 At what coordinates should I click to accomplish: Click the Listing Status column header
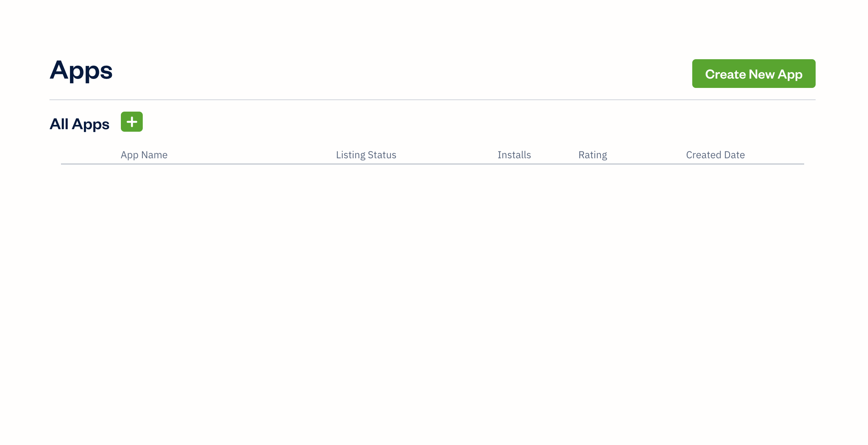tap(366, 155)
